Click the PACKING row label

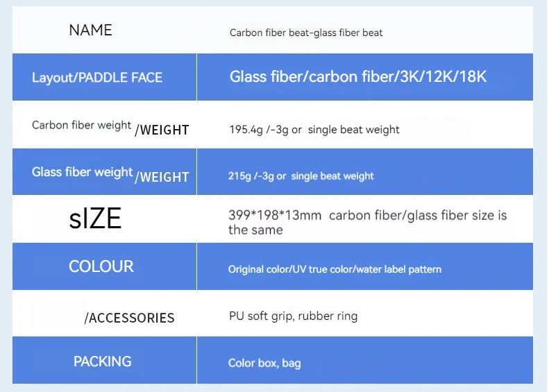(x=103, y=361)
